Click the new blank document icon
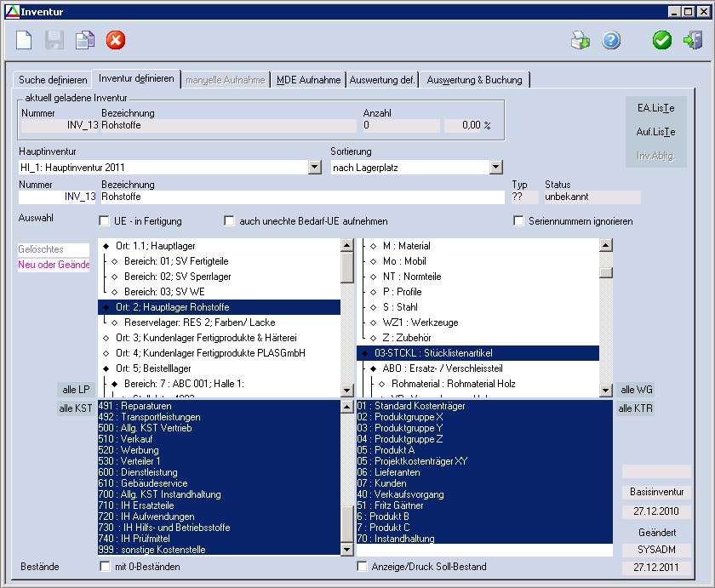This screenshot has height=588, width=715. click(x=25, y=40)
